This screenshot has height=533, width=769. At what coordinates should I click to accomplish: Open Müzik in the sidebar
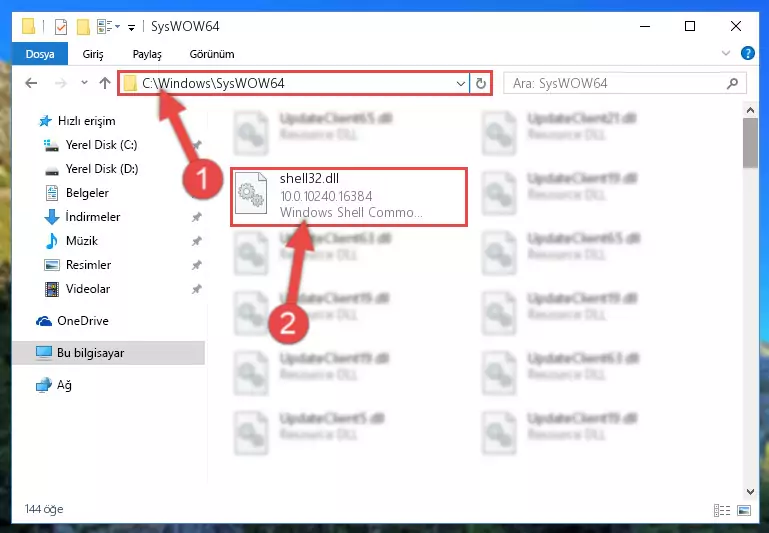pos(71,241)
